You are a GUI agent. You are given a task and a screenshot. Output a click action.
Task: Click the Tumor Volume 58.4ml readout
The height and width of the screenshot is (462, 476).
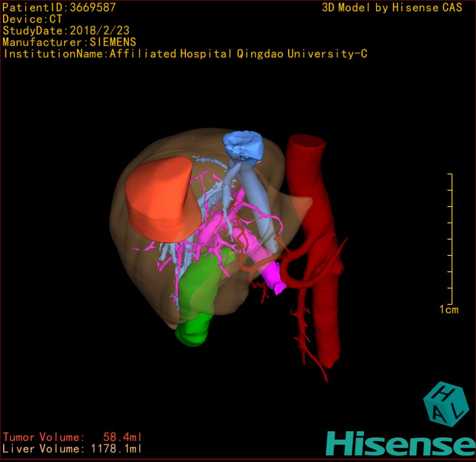coord(72,437)
